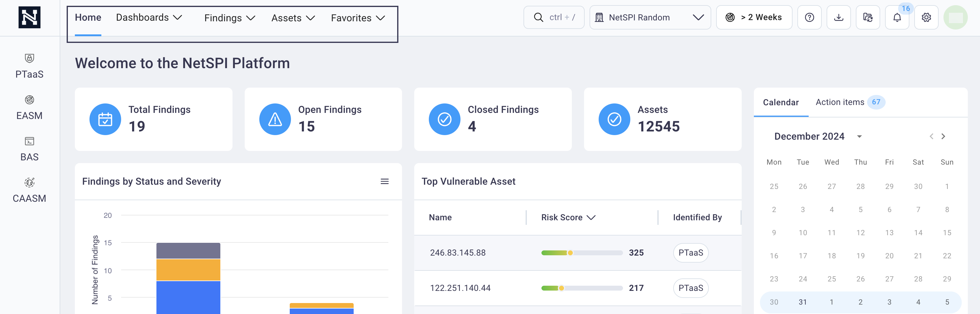Click the gray segment of tall bar
This screenshot has width=980, height=314.
tap(188, 251)
